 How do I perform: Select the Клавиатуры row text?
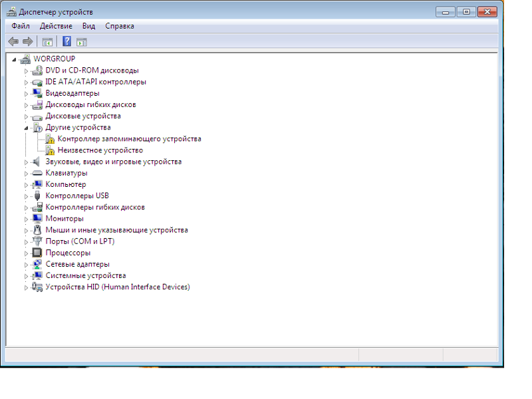66,173
